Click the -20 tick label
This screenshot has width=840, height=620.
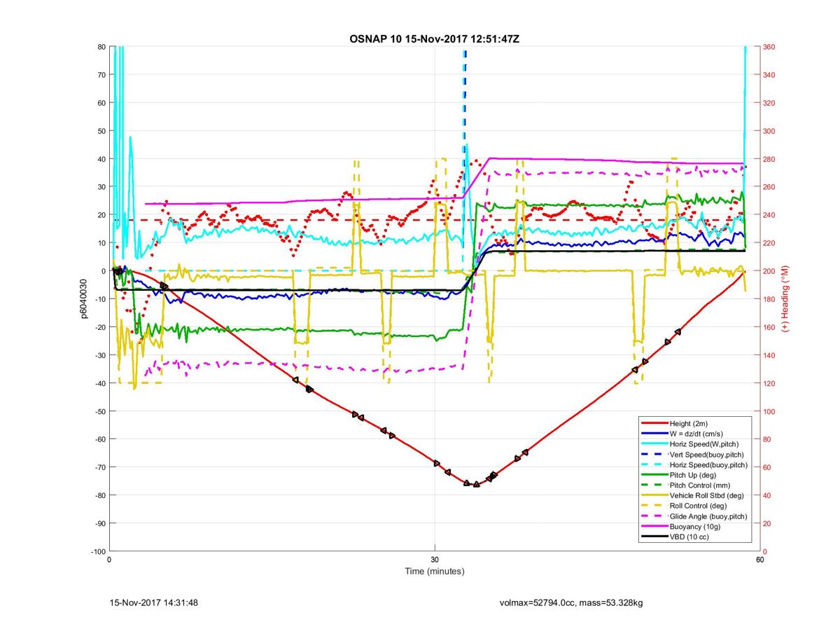(99, 327)
